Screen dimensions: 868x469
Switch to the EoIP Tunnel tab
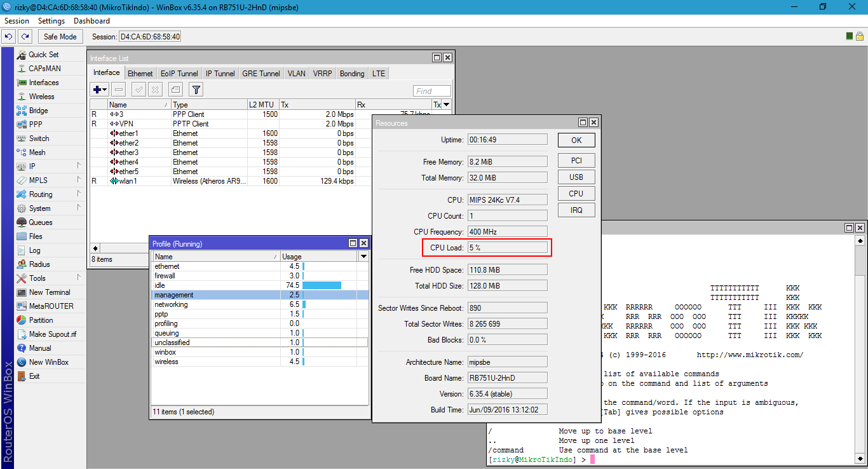(x=179, y=74)
